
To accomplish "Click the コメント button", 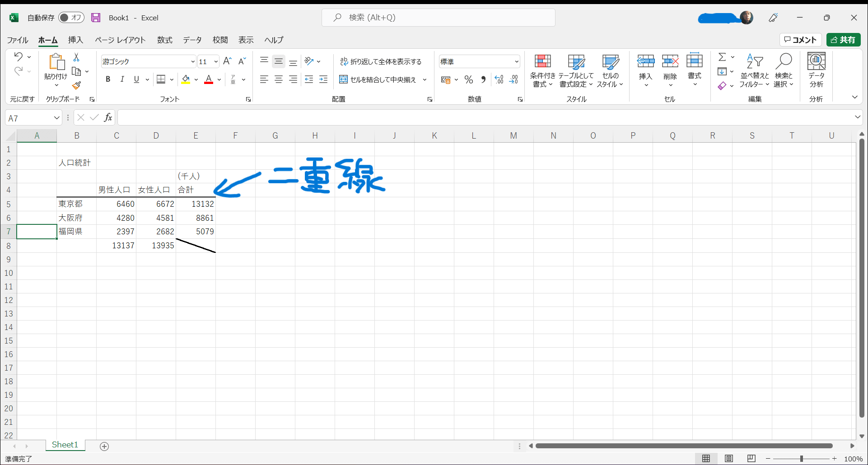I will [x=800, y=40].
